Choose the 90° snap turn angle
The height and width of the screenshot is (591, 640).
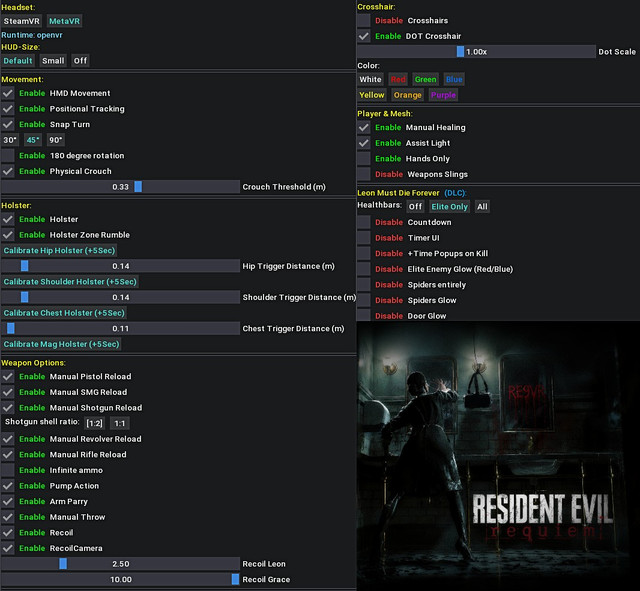coord(56,140)
